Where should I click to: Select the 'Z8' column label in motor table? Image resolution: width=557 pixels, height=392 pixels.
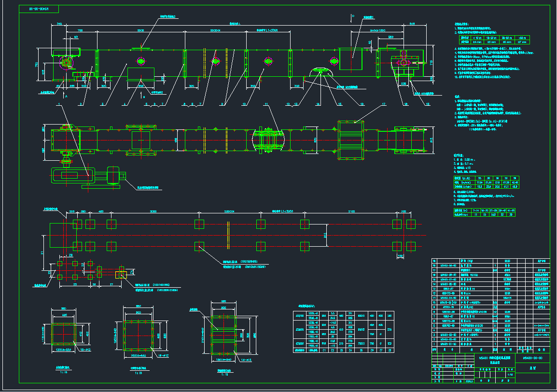pyautogui.click(x=390, y=350)
